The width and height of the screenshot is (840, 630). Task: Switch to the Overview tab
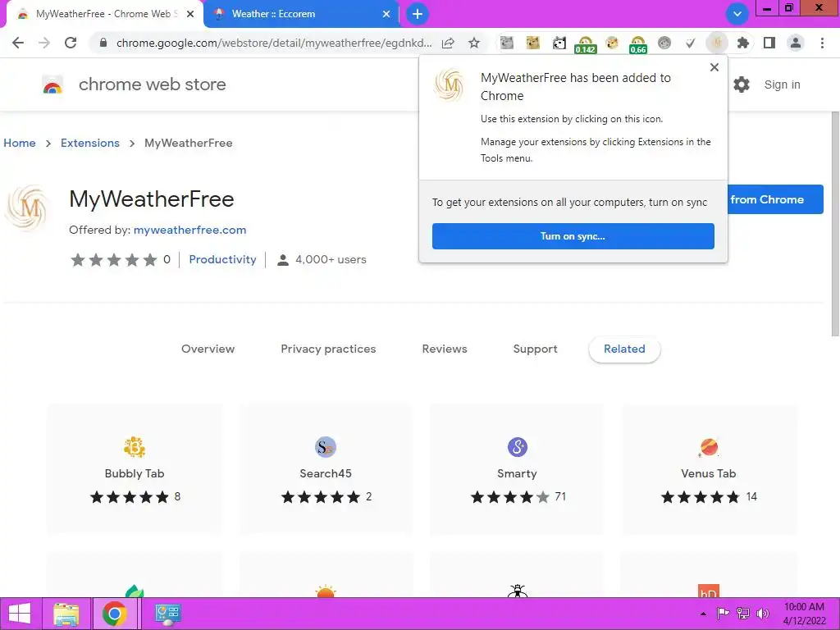pyautogui.click(x=208, y=349)
